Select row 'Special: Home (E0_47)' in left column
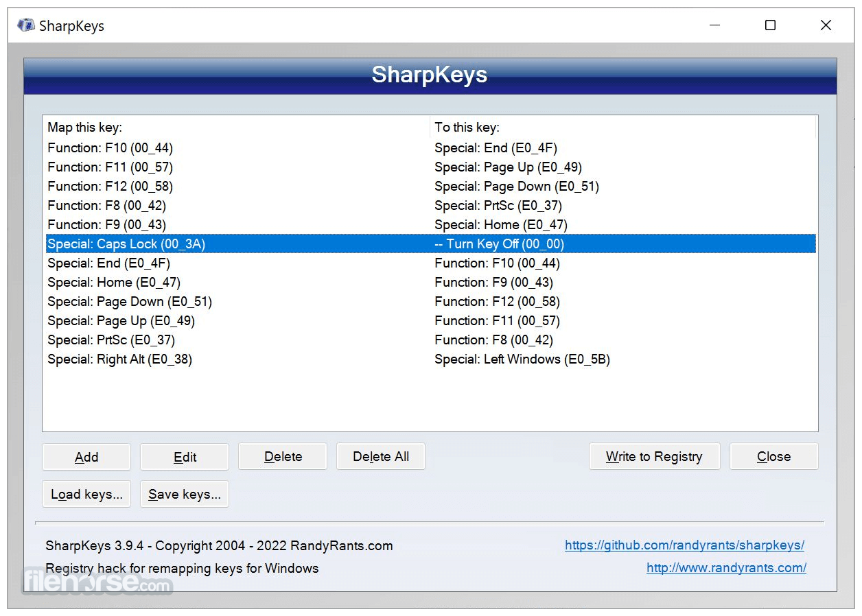The image size is (862, 616). click(114, 282)
